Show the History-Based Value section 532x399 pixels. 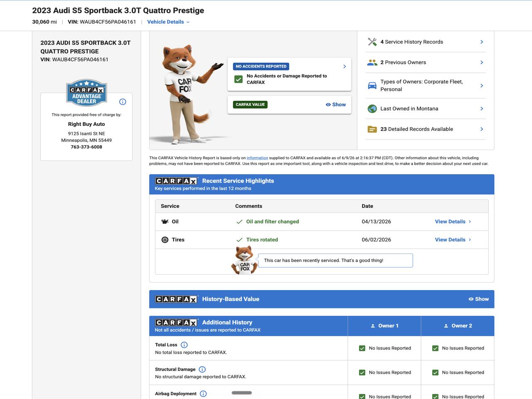pos(479,299)
